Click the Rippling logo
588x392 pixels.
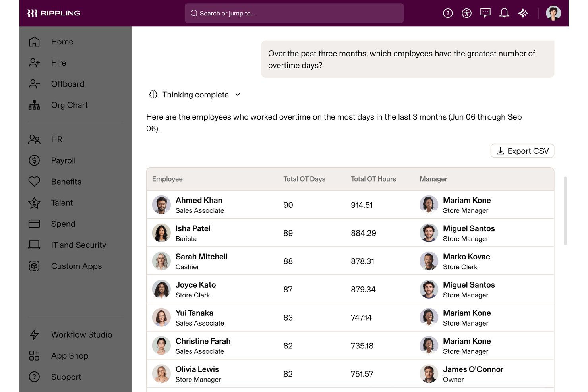(54, 13)
